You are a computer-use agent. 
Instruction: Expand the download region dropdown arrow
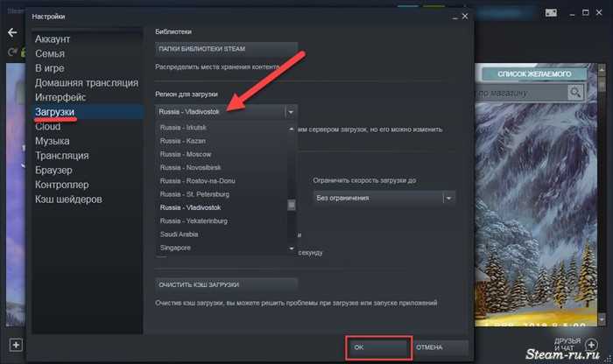(x=291, y=112)
